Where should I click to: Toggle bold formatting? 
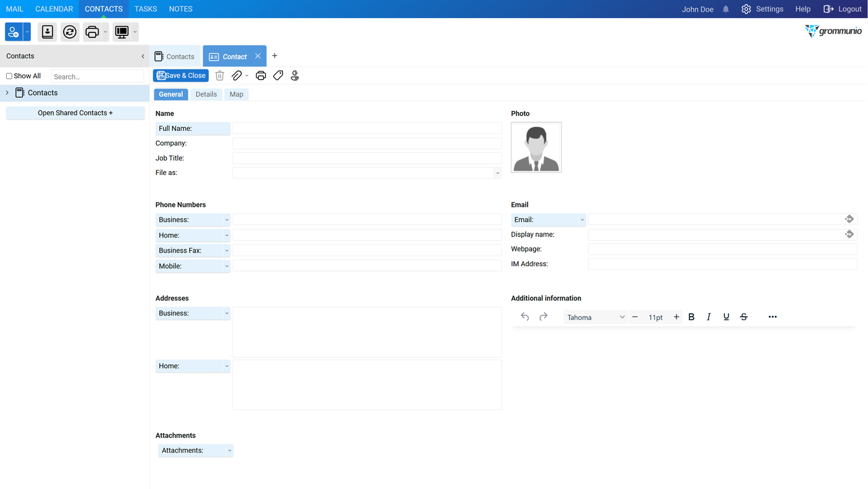click(691, 317)
